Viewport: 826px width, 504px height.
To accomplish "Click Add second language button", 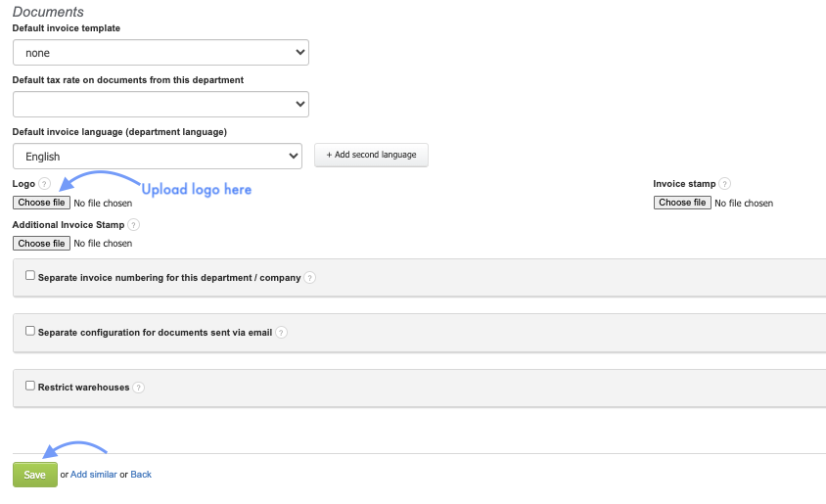I will pos(371,155).
